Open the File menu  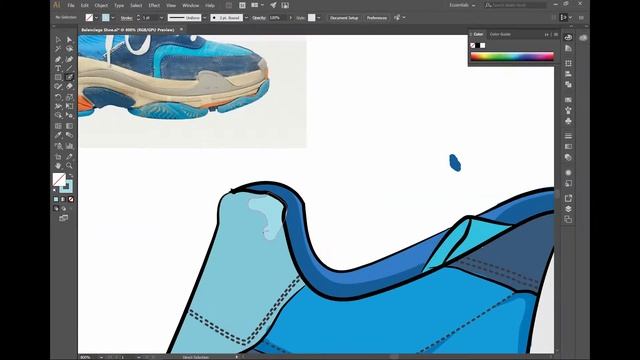click(71, 6)
